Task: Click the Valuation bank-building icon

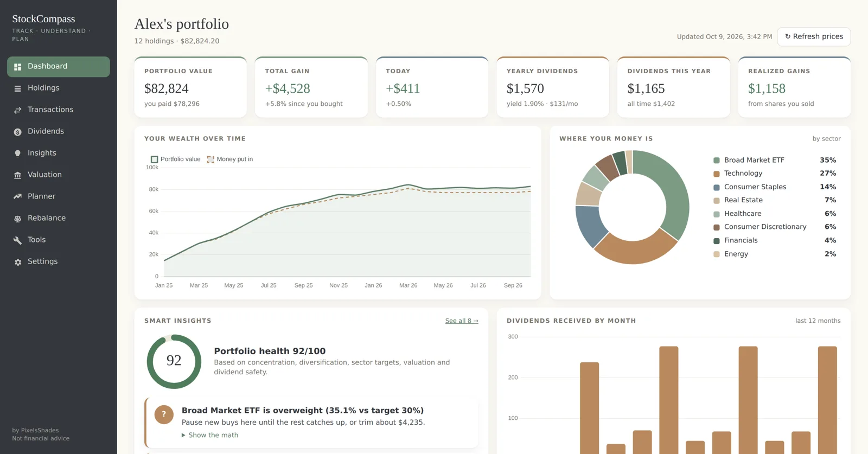Action: click(x=17, y=175)
